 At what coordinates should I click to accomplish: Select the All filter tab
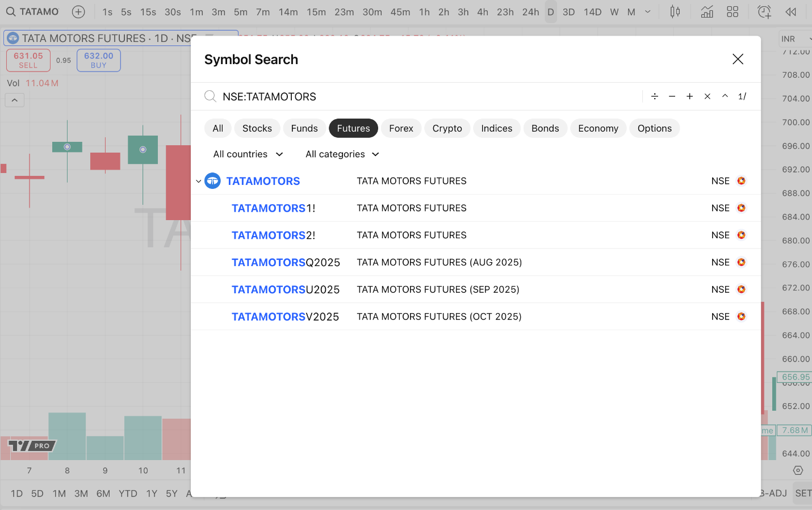coord(218,128)
